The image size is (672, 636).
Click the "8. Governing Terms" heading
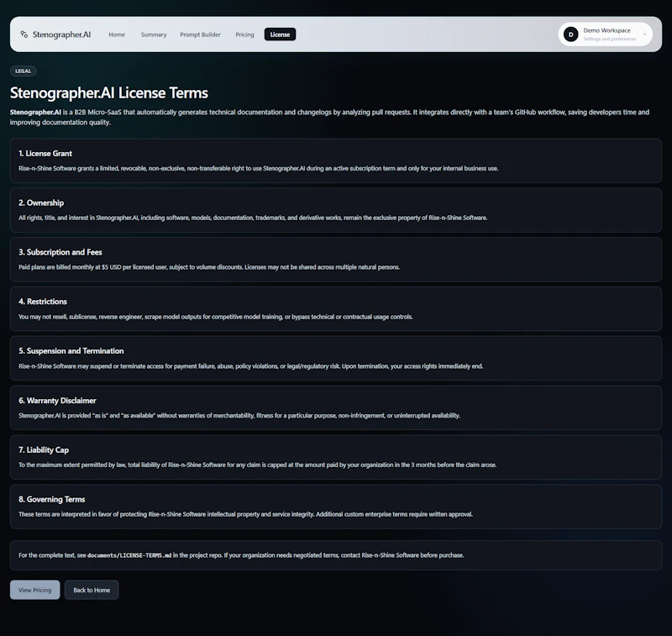(x=51, y=499)
